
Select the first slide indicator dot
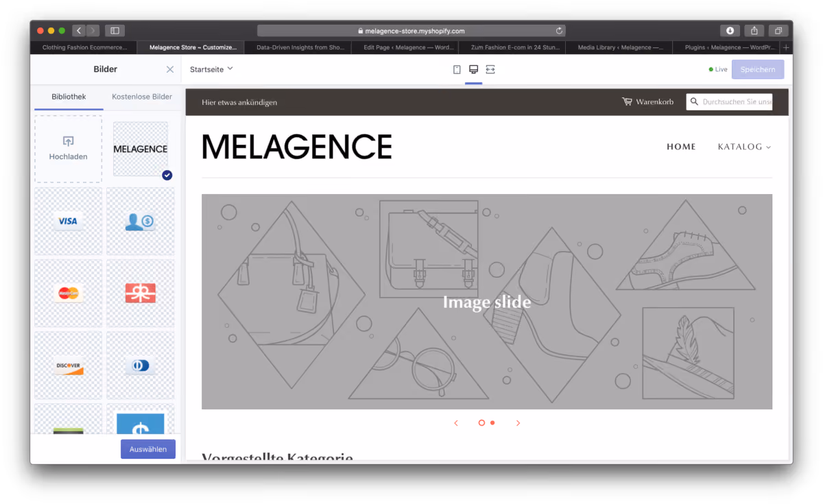pyautogui.click(x=481, y=423)
